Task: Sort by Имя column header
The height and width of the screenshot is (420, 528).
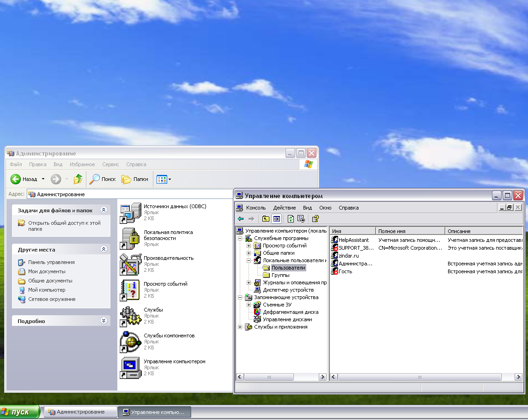Action: click(x=352, y=231)
